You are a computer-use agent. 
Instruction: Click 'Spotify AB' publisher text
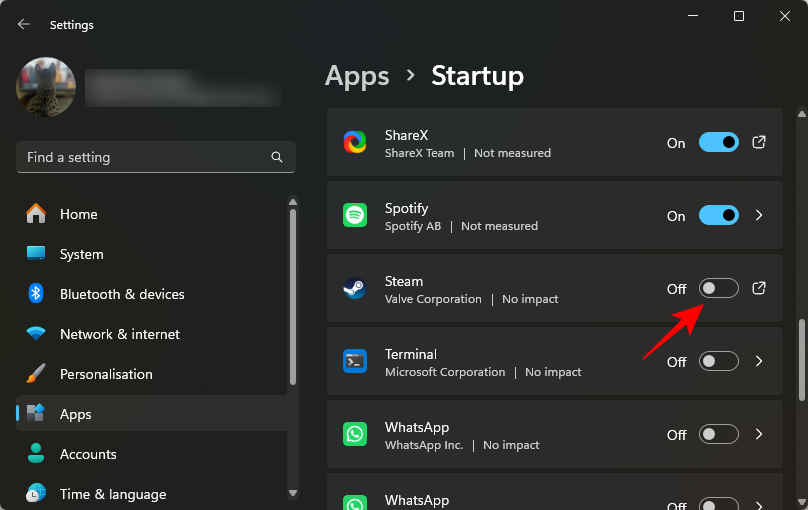pyautogui.click(x=413, y=226)
